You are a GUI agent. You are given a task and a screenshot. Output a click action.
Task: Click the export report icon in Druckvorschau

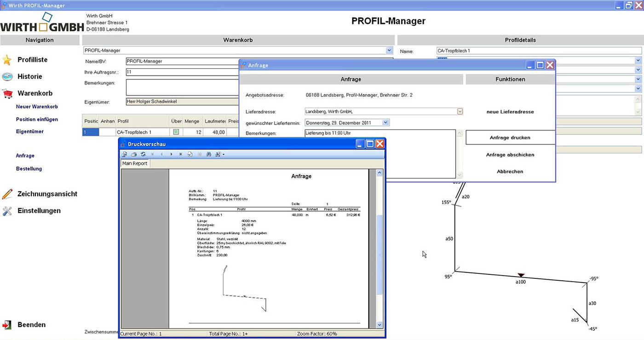click(125, 154)
